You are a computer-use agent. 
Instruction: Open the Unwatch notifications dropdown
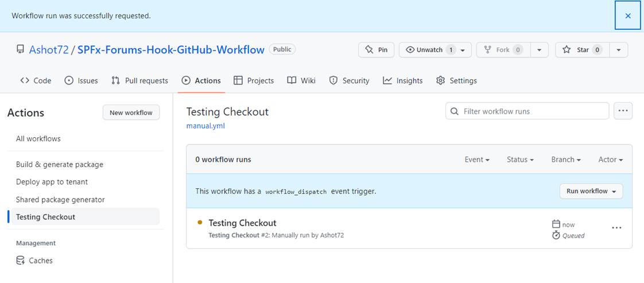(x=435, y=50)
